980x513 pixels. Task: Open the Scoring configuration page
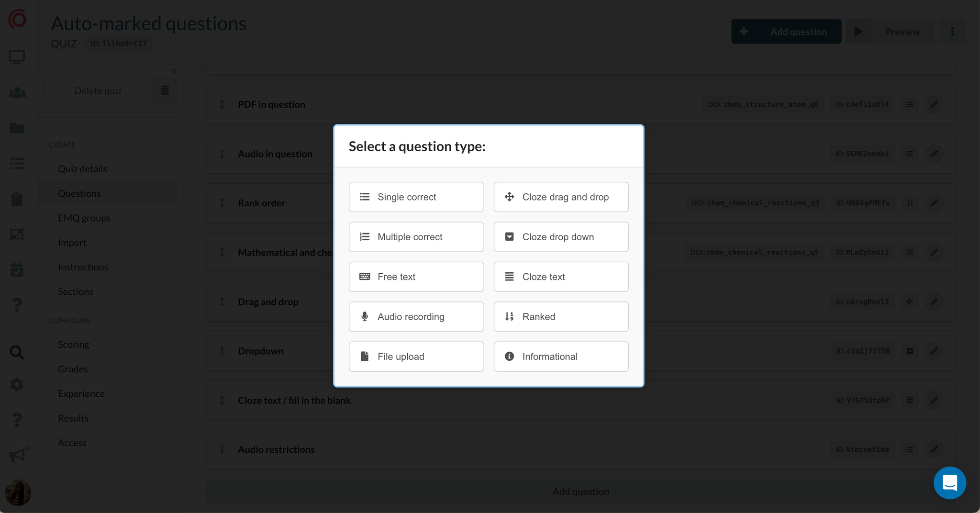click(x=73, y=345)
